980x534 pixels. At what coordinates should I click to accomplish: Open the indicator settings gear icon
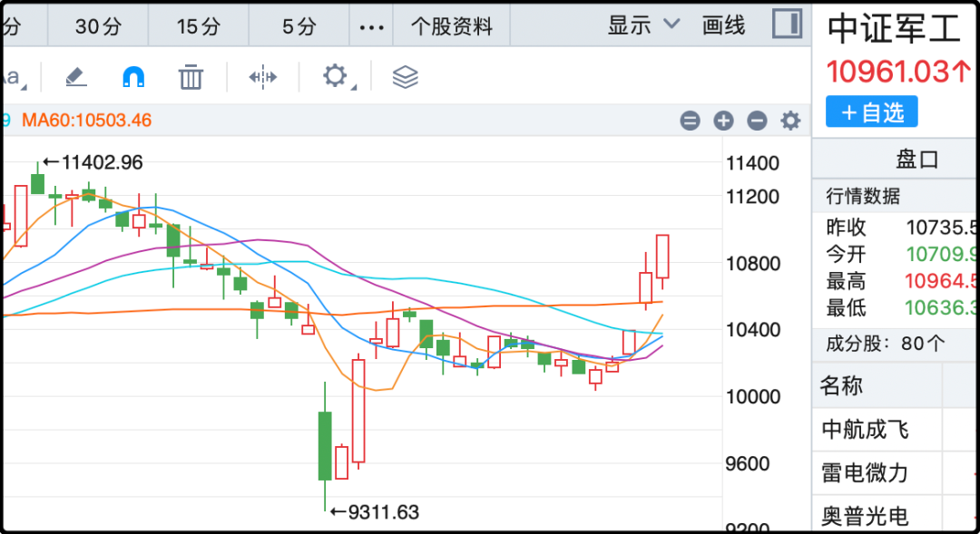click(791, 121)
